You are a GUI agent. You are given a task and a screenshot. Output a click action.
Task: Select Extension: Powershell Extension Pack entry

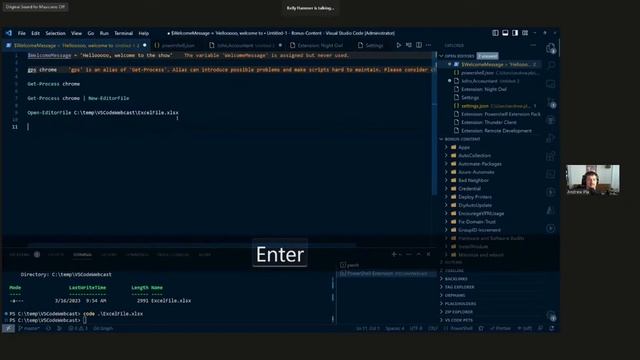coord(500,114)
